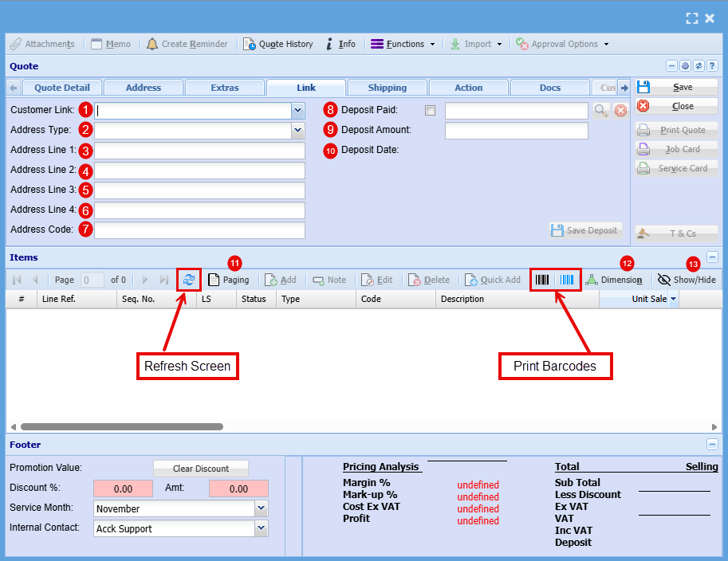Click the fullscreen icon in the title bar

[692, 18]
